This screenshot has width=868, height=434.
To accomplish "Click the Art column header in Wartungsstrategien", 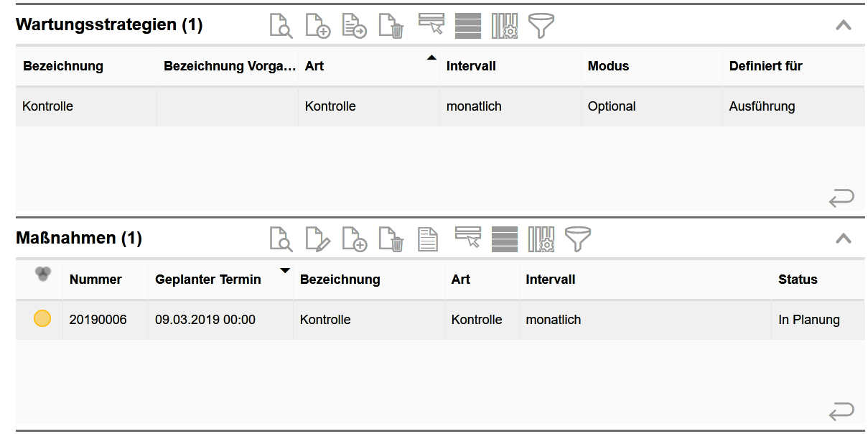I will point(314,66).
